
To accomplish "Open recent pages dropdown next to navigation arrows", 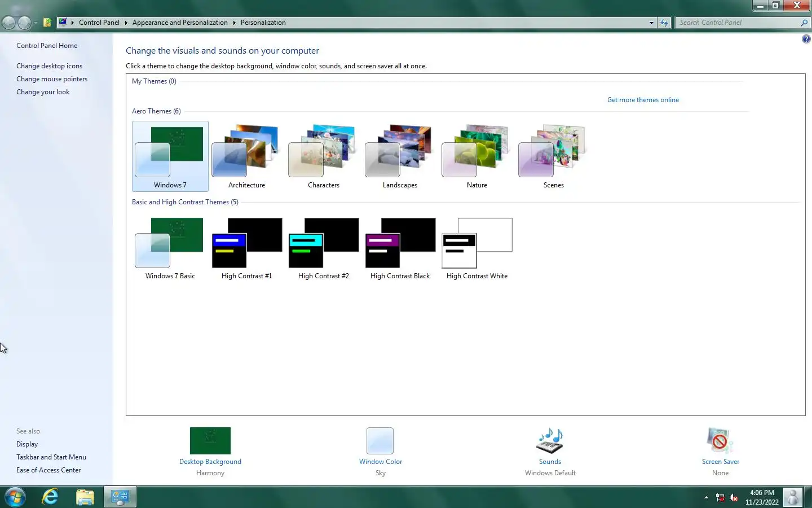I will point(36,23).
